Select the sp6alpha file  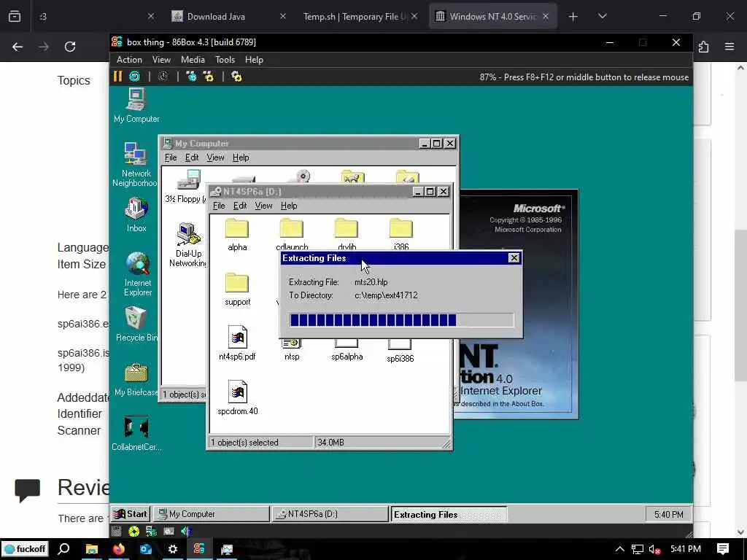click(347, 350)
